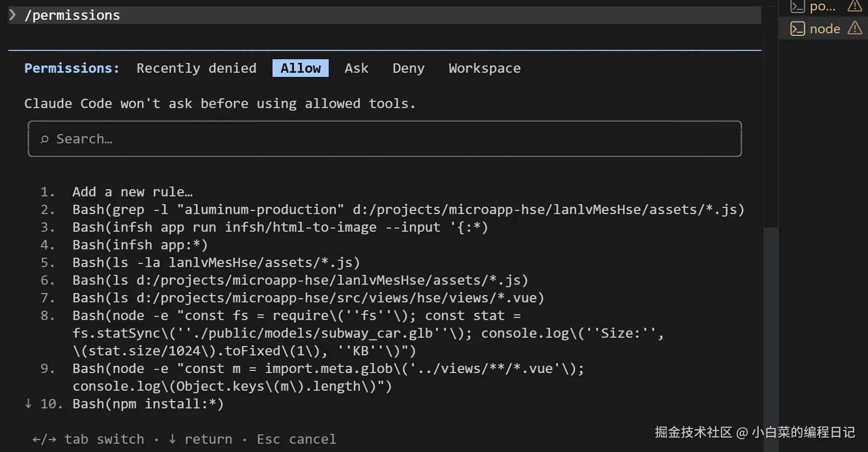Image resolution: width=868 pixels, height=452 pixels.
Task: Click the node terminal icon
Action: click(797, 29)
